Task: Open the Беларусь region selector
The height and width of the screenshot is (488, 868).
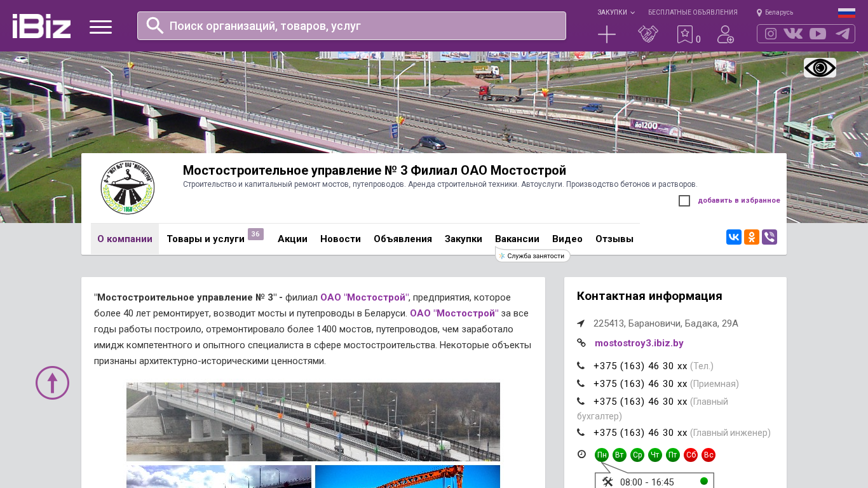Action: click(x=775, y=13)
